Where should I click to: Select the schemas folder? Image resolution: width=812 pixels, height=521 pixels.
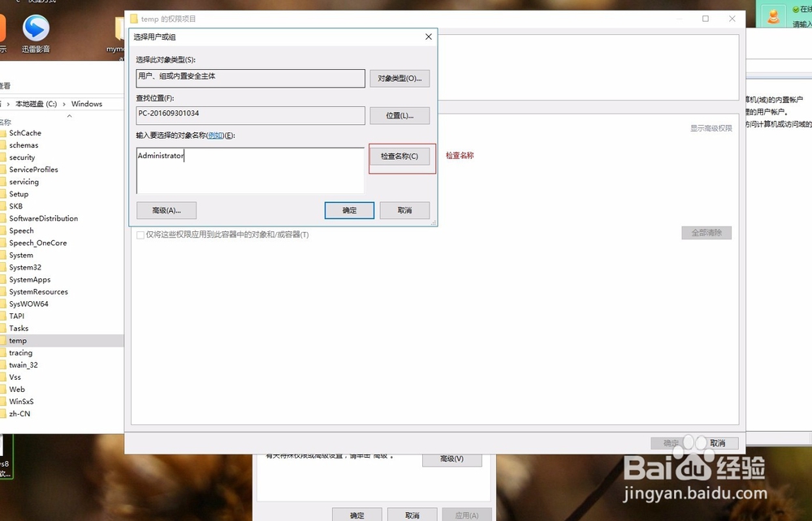[x=24, y=145]
